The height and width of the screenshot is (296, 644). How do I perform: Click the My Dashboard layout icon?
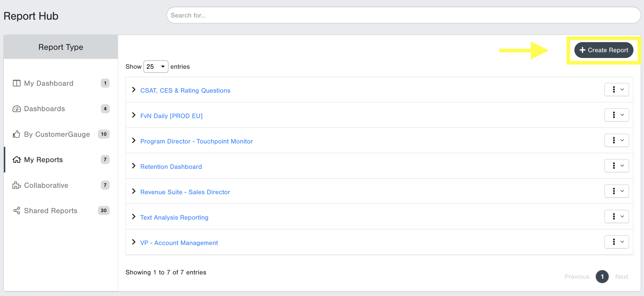(x=17, y=83)
